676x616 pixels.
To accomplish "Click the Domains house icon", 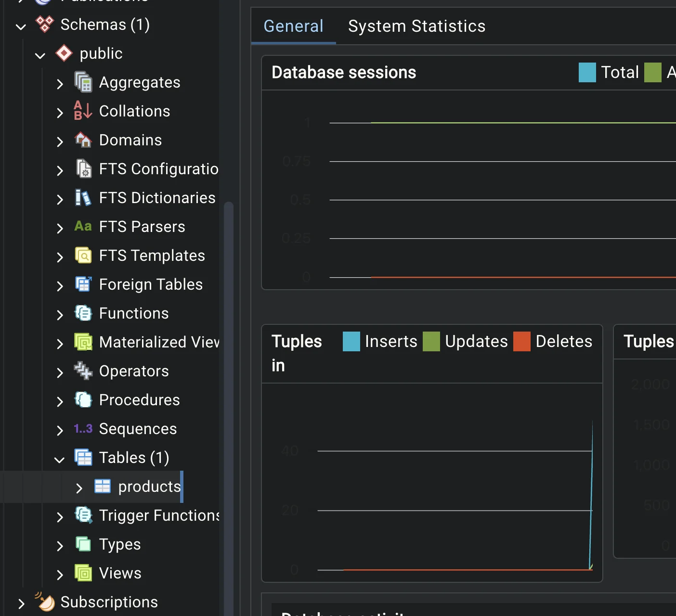I will point(83,140).
